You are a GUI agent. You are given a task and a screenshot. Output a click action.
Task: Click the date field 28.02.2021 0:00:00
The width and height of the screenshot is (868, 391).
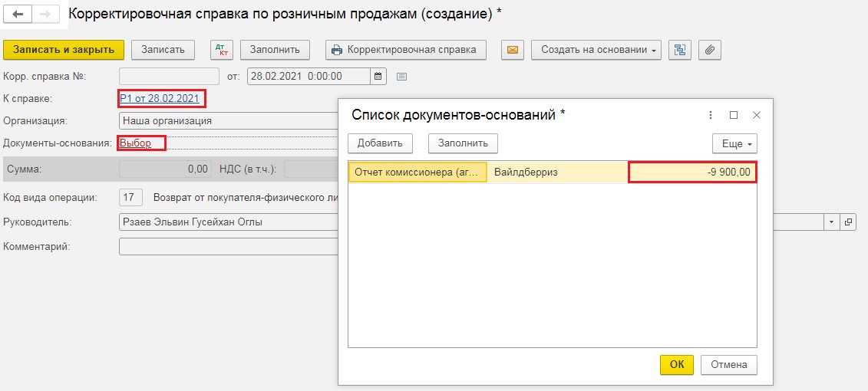pyautogui.click(x=309, y=77)
